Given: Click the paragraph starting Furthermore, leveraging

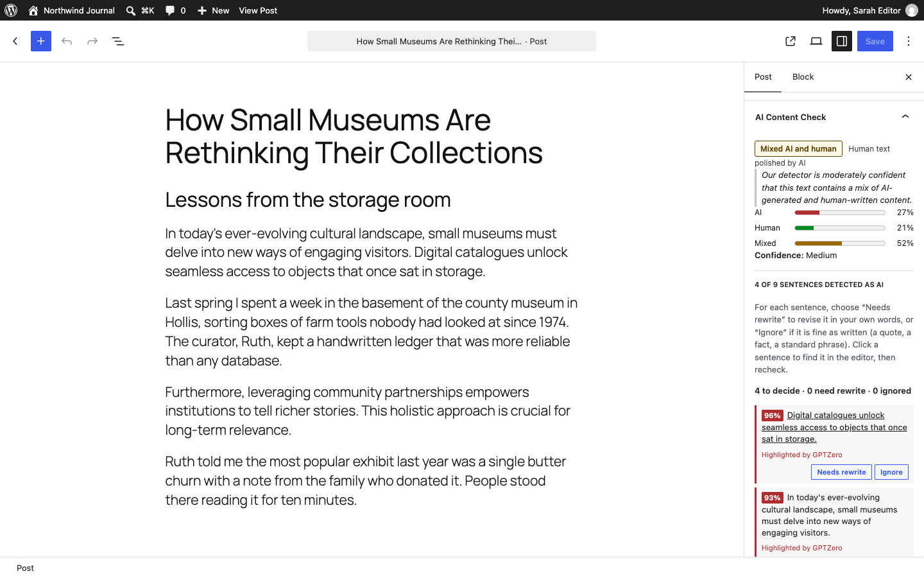Looking at the screenshot, I should click(372, 411).
